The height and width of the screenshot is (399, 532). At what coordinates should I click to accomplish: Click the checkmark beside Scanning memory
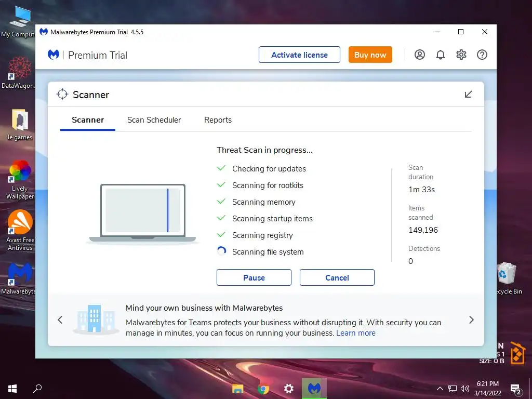coord(221,202)
